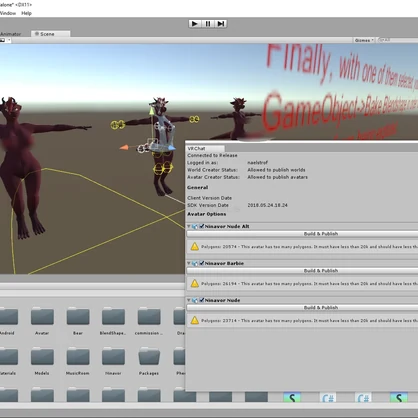This screenshot has width=418, height=418.
Task: Click 'Allowed to publish worlds' text
Action: click(x=276, y=170)
